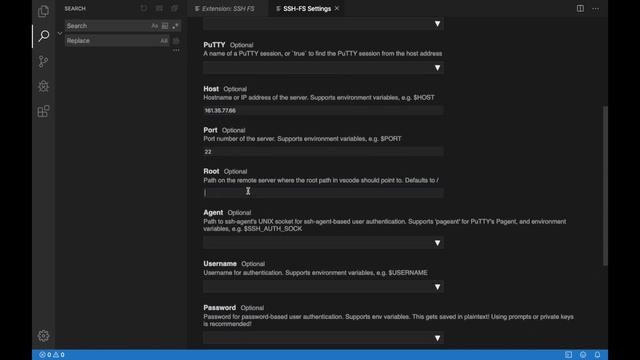Focus the Root path input field
Screen dimensions: 640x360
tap(323, 193)
